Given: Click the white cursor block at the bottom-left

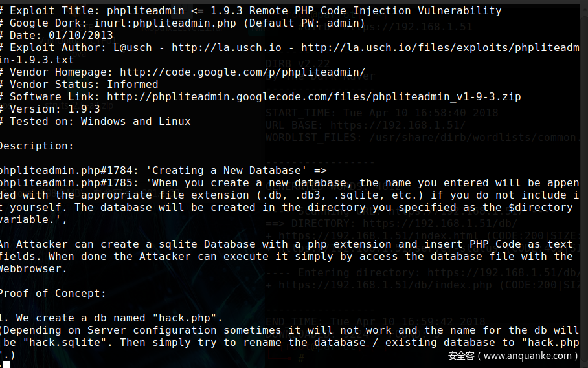Looking at the screenshot, I should pyautogui.click(x=6, y=364).
